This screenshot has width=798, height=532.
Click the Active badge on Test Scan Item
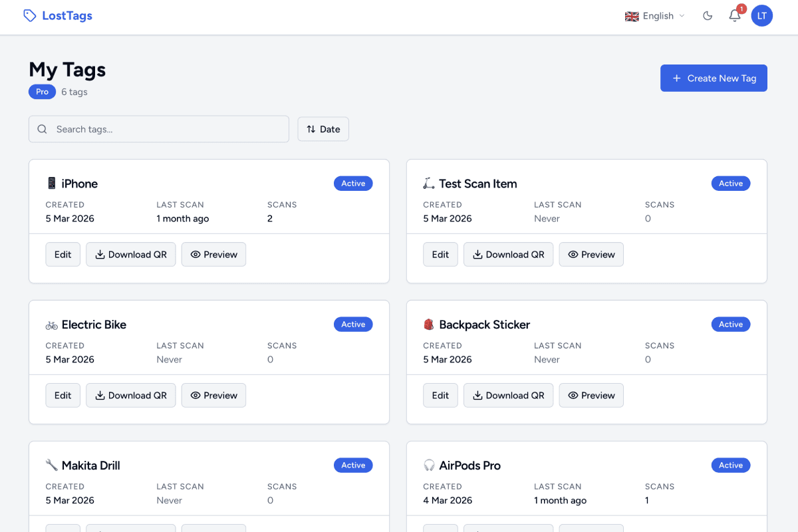[731, 184]
